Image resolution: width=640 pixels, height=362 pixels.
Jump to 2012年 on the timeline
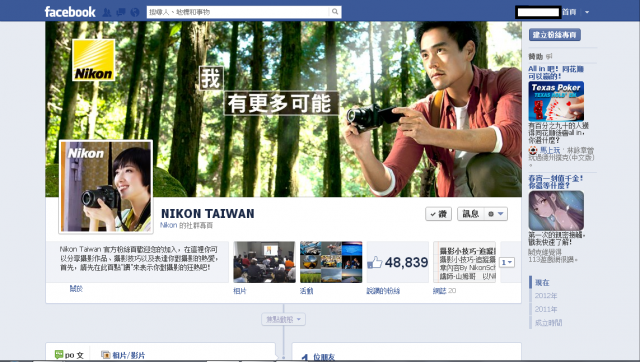(546, 295)
